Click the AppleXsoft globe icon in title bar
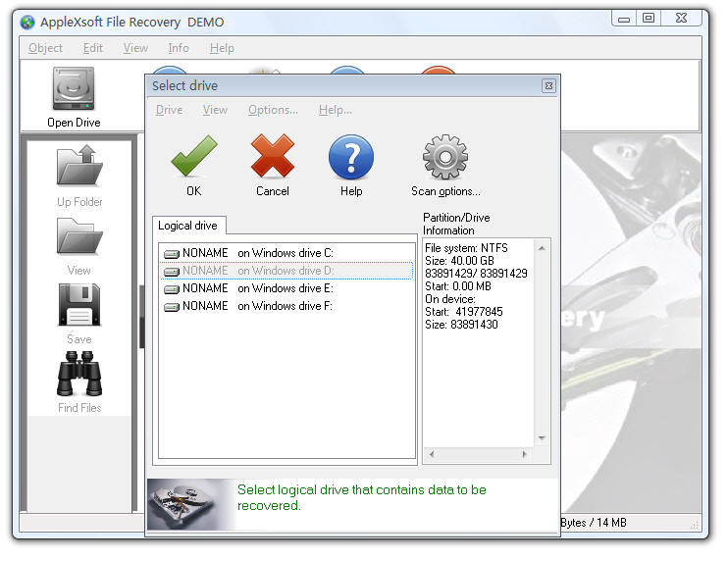Image resolution: width=728 pixels, height=561 pixels. [27, 22]
